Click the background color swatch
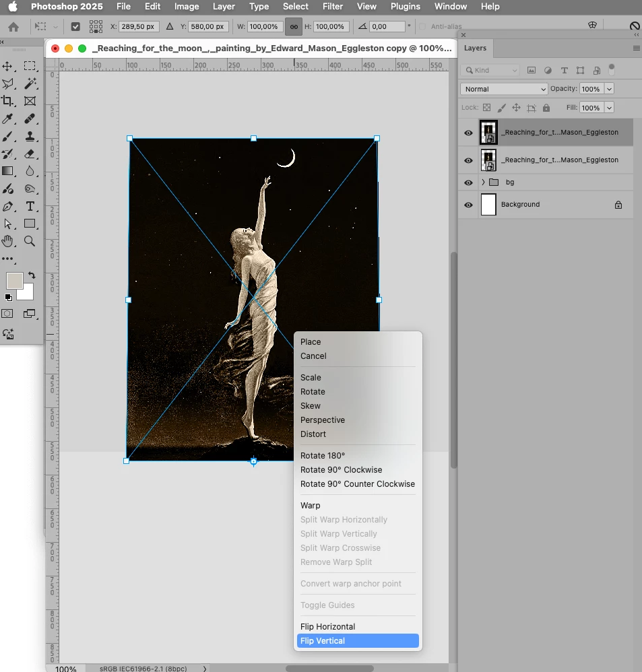 pyautogui.click(x=28, y=295)
